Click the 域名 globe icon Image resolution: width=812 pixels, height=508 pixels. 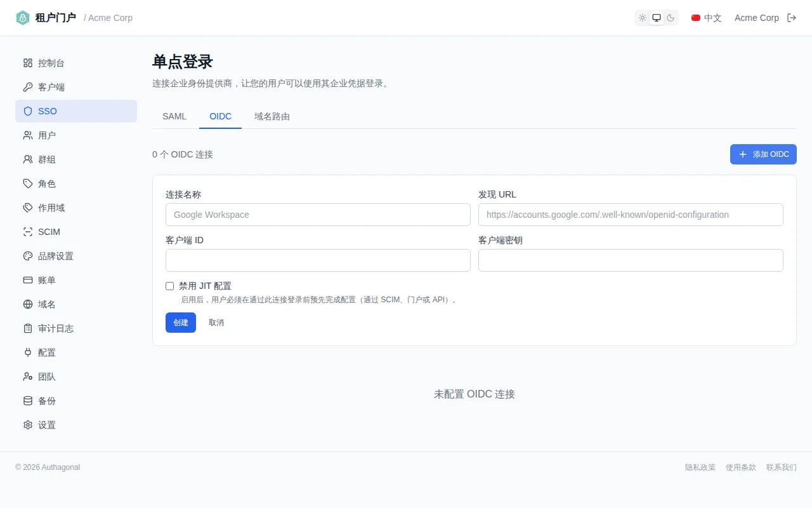point(28,304)
